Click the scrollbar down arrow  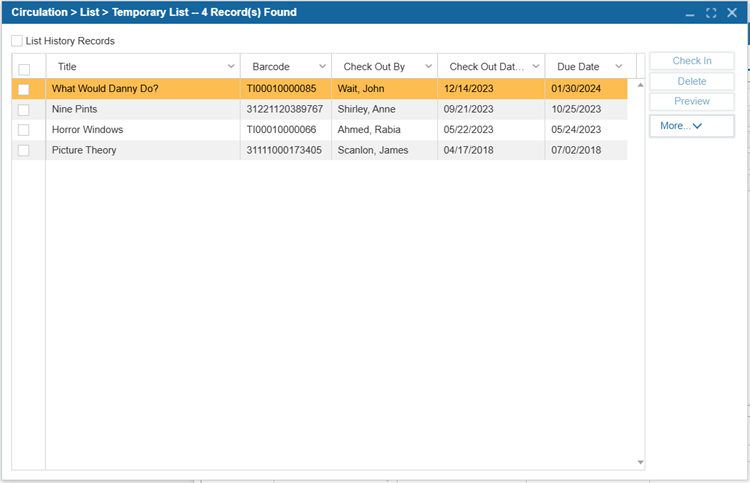click(640, 462)
